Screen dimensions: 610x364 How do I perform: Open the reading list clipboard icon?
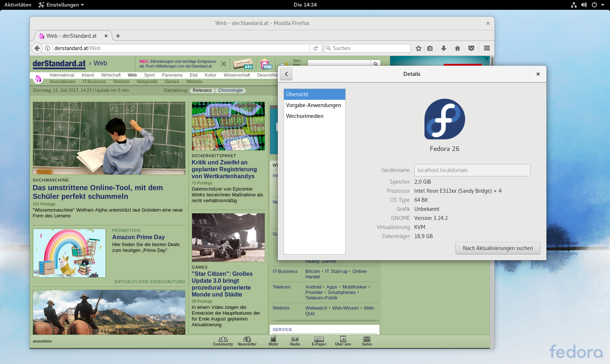point(430,48)
